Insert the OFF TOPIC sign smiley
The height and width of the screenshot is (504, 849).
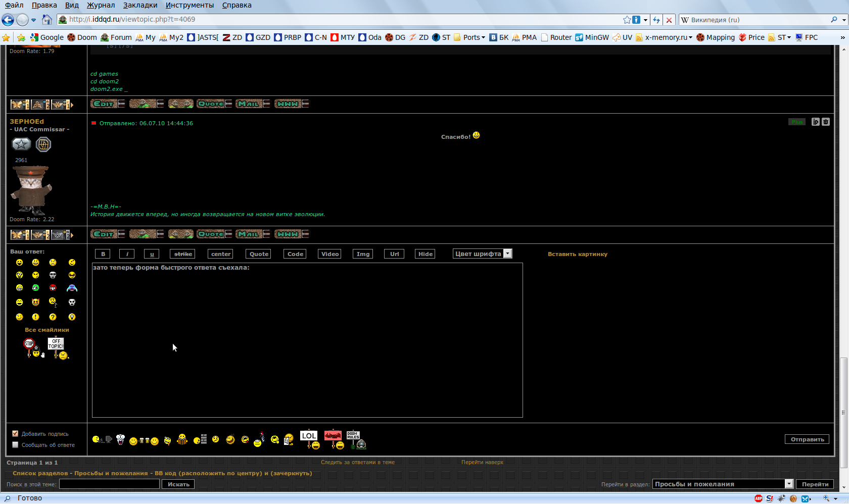click(58, 348)
